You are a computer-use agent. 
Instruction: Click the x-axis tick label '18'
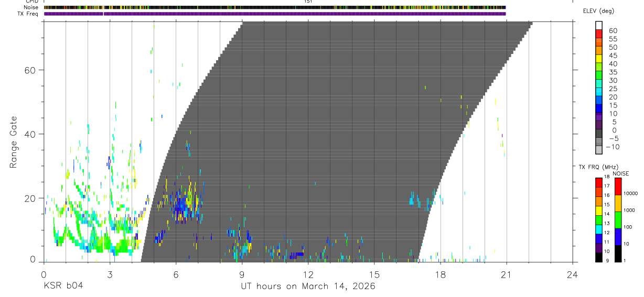click(x=441, y=274)
